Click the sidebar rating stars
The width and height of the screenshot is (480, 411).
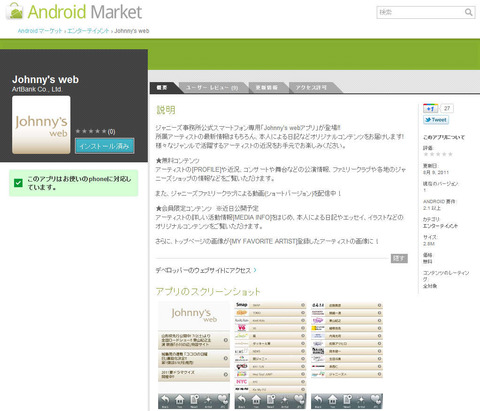(x=438, y=154)
